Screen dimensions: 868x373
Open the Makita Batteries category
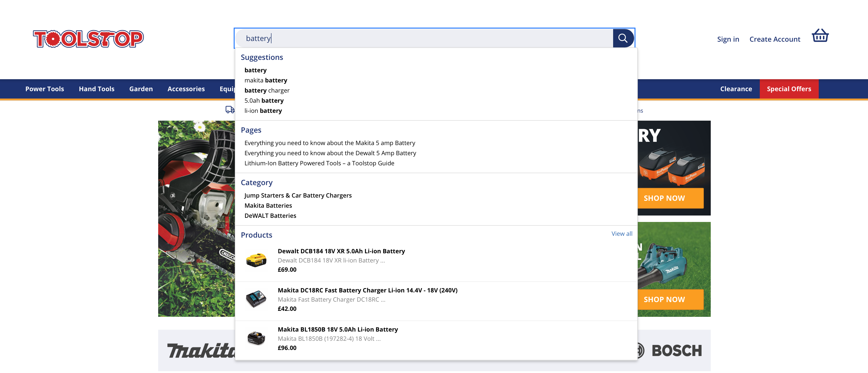coord(268,206)
